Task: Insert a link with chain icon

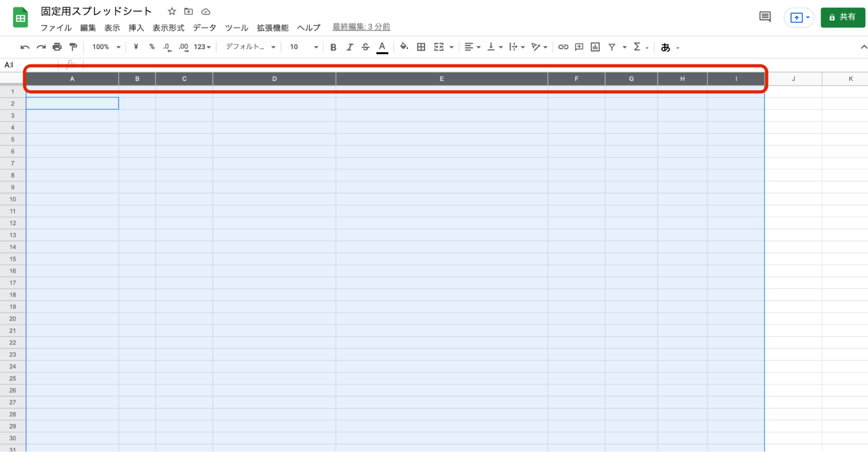Action: point(563,47)
